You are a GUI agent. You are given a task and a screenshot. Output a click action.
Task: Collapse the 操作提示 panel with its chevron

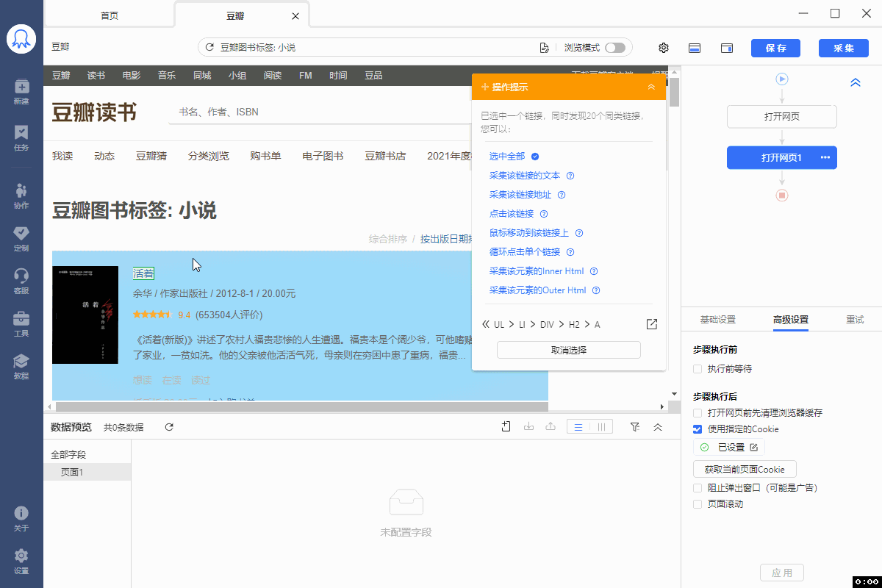point(651,87)
